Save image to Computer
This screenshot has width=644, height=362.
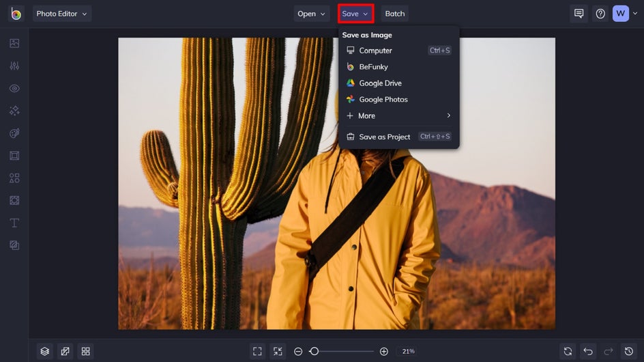(398, 50)
